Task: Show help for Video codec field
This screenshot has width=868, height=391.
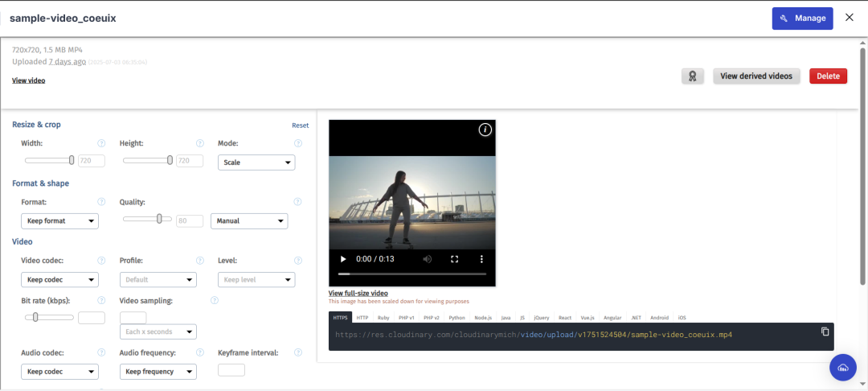Action: (x=101, y=261)
